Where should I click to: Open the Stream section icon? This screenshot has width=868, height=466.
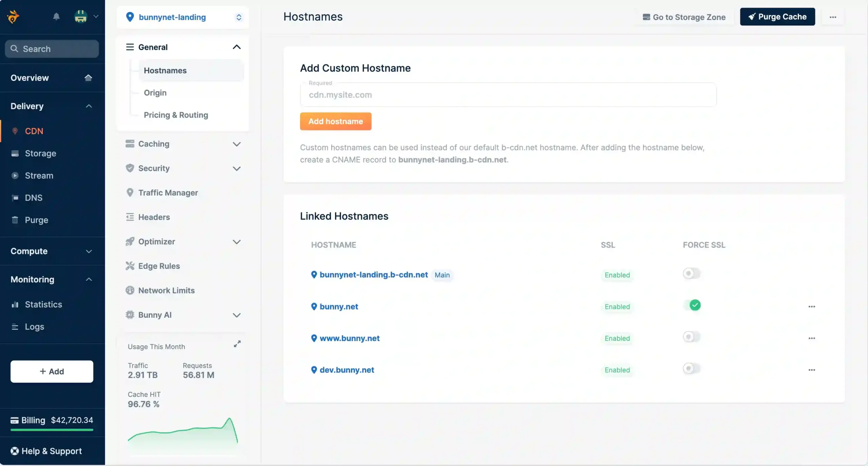tap(15, 175)
